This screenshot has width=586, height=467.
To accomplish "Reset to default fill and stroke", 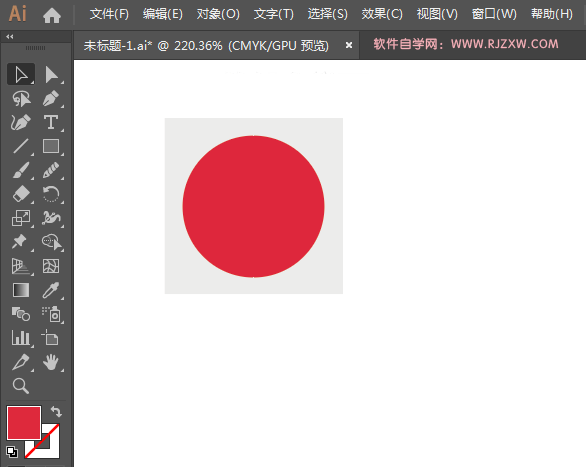I will point(12,452).
